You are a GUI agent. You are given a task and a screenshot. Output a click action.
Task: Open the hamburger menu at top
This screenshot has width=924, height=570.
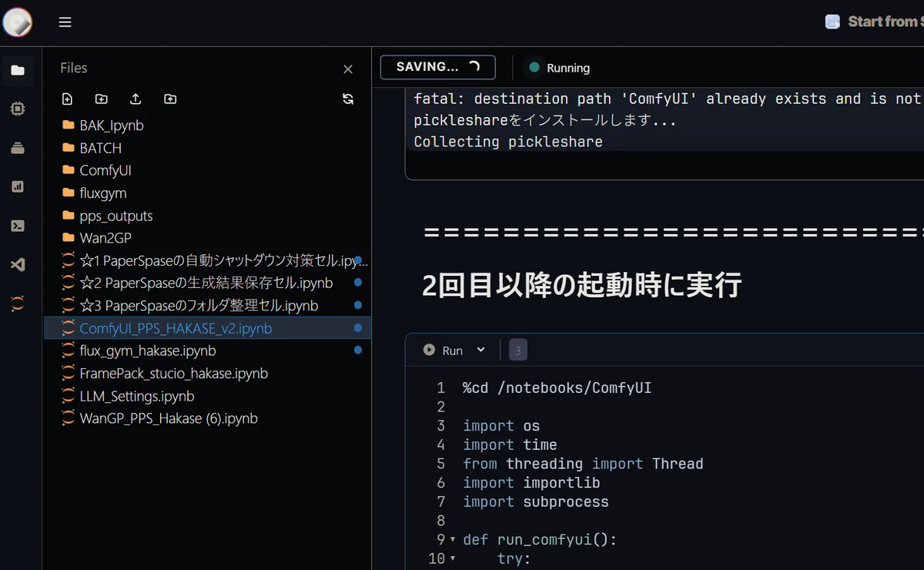point(65,22)
